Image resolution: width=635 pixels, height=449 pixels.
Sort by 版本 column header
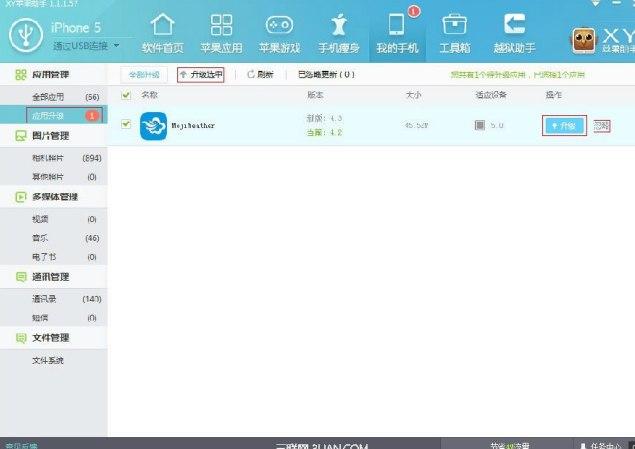point(315,95)
